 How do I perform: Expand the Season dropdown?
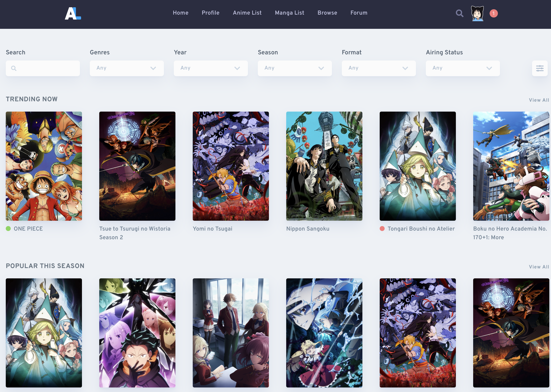point(295,68)
